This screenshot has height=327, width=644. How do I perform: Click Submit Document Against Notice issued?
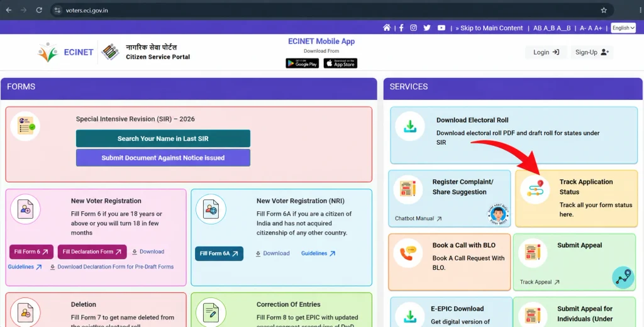[163, 158]
